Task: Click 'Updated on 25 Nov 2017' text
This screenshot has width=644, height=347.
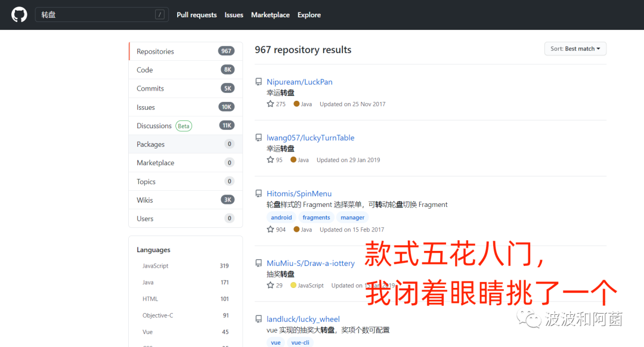Action: click(x=352, y=104)
